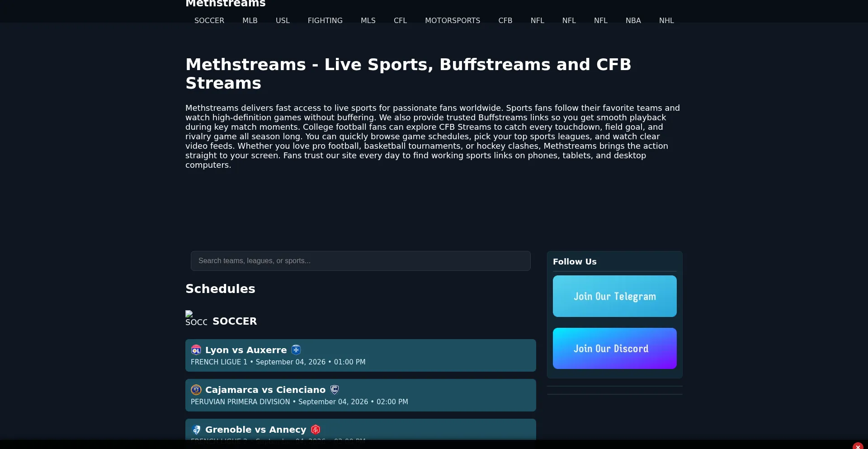Click the PERUVIAN PRIMERA DIVISION details line
868x449 pixels.
[x=299, y=402]
